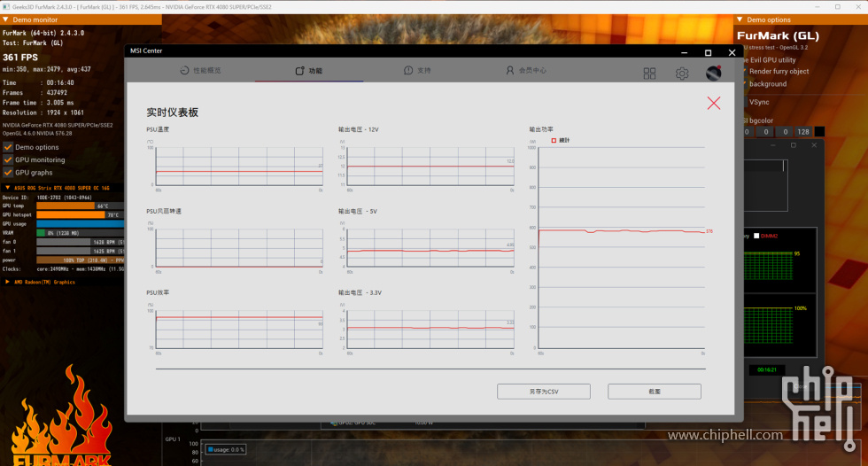
Task: Click the 输出电压 - 3.3V chart
Action: click(x=430, y=330)
